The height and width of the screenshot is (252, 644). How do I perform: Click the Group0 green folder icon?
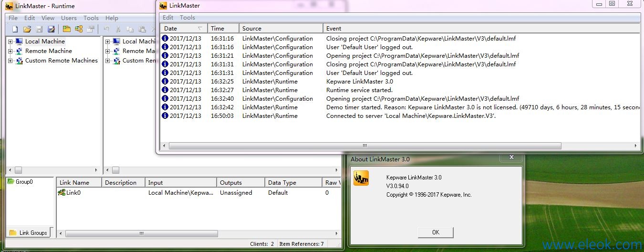pos(11,181)
